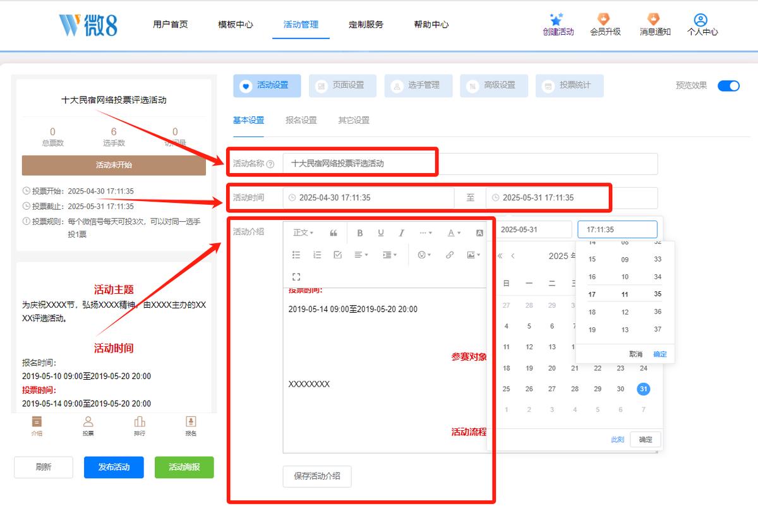This screenshot has height=532, width=758.
Task: Open the insert image dropdown
Action: point(473,255)
